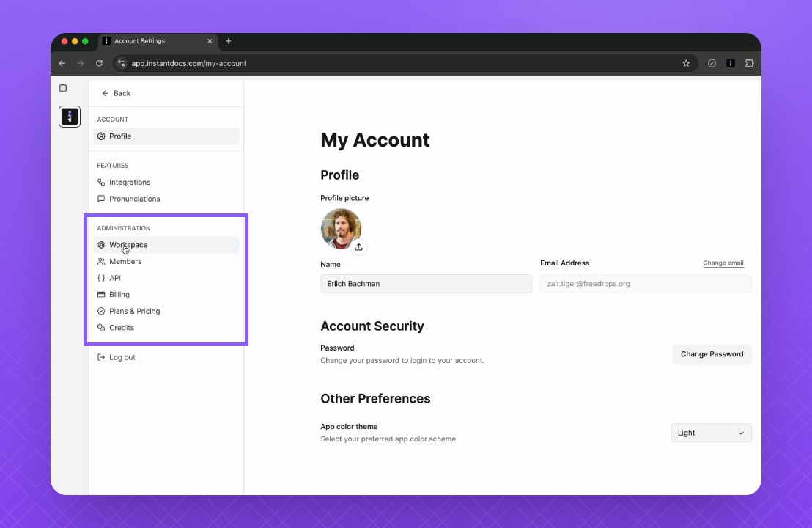The width and height of the screenshot is (812, 528).
Task: Click the My Account heading
Action: (x=375, y=140)
